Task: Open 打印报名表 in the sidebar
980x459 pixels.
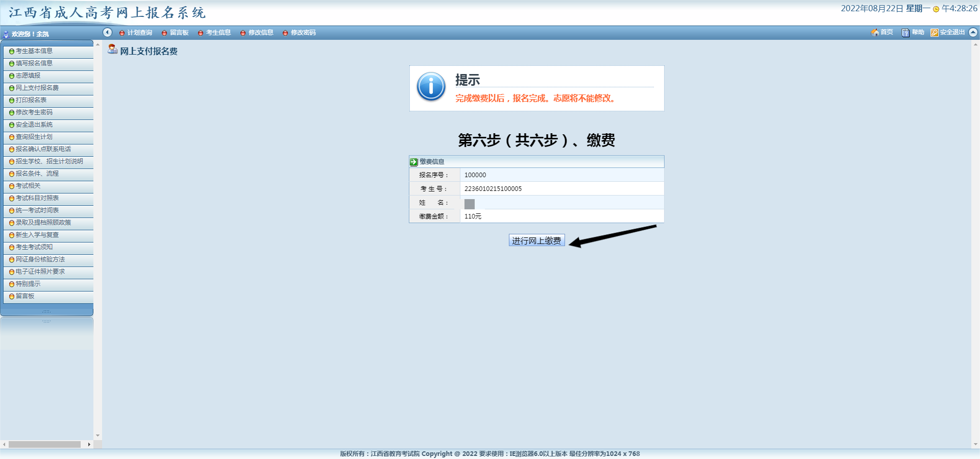Action: pos(31,100)
